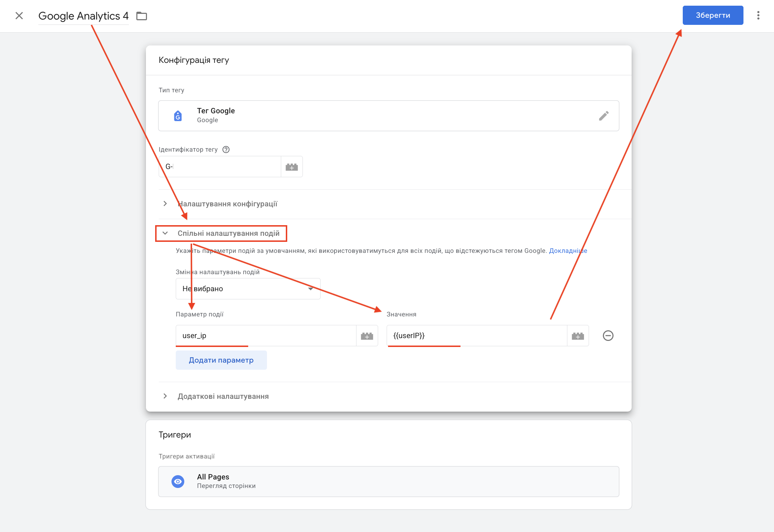Click the pencil icon to edit tag type
774x532 pixels.
(604, 116)
